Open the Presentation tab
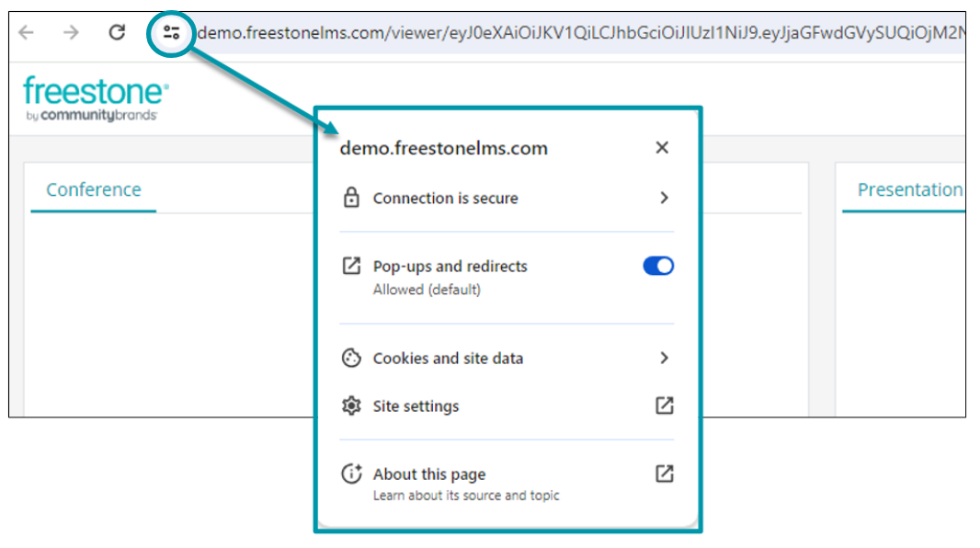 911,189
